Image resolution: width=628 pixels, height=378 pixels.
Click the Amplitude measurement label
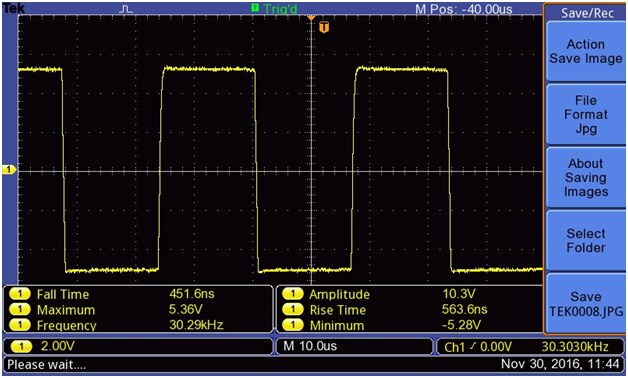[339, 294]
